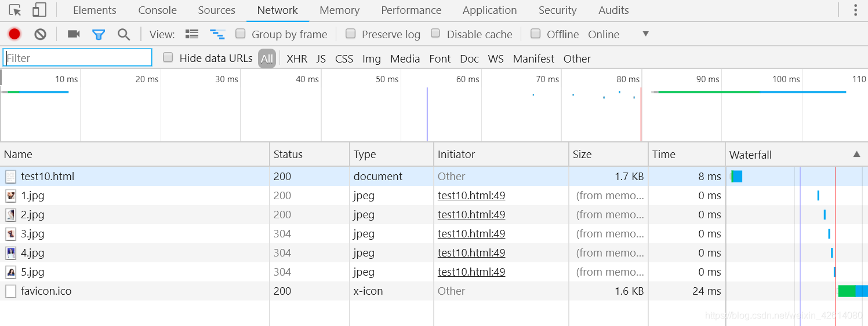The image size is (868, 326).
Task: Click the capture screenshots camera icon
Action: click(74, 34)
